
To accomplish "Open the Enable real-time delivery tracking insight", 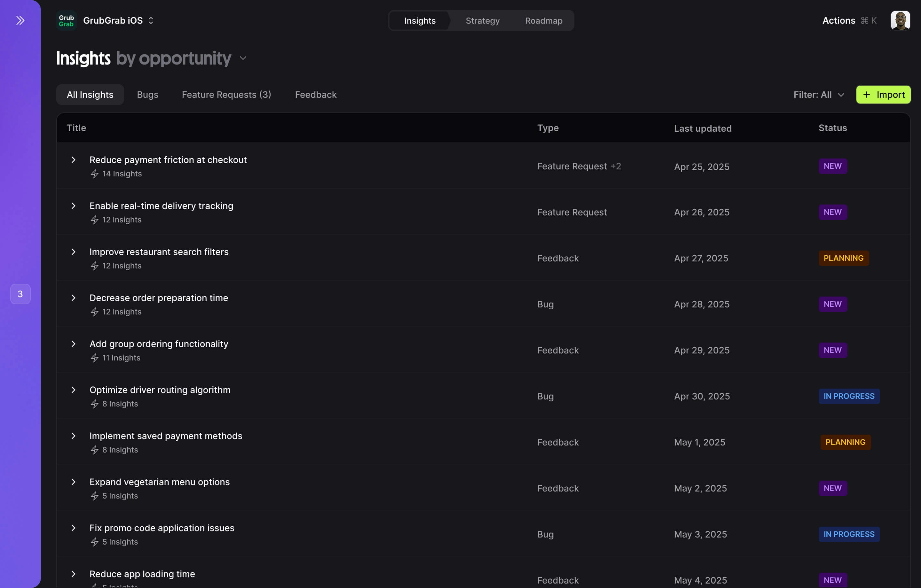I will [x=161, y=206].
